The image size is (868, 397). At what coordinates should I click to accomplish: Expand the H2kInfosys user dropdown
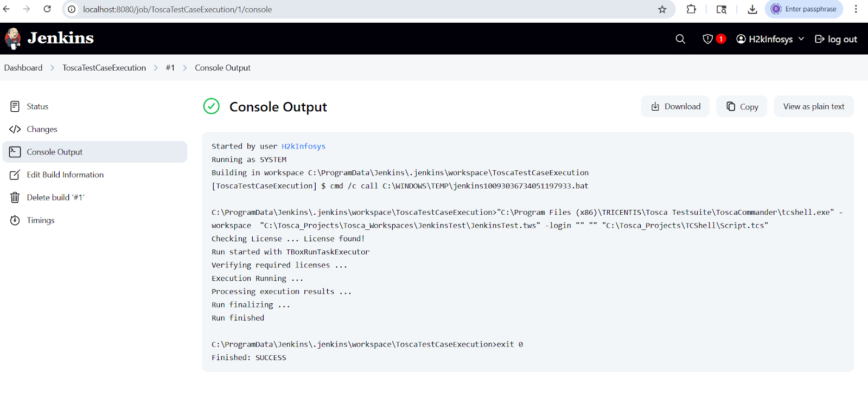[x=801, y=39]
